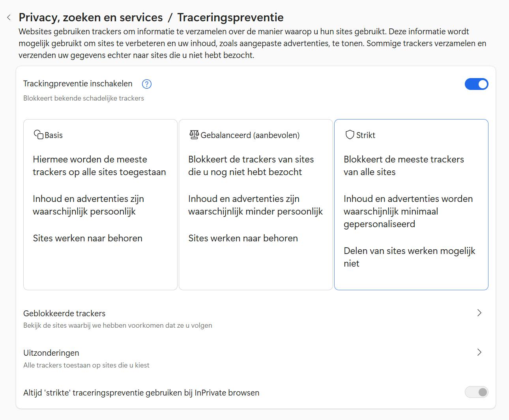Go to Privacy, zoeken en services breadcrumb
The height and width of the screenshot is (420, 509).
(91, 17)
